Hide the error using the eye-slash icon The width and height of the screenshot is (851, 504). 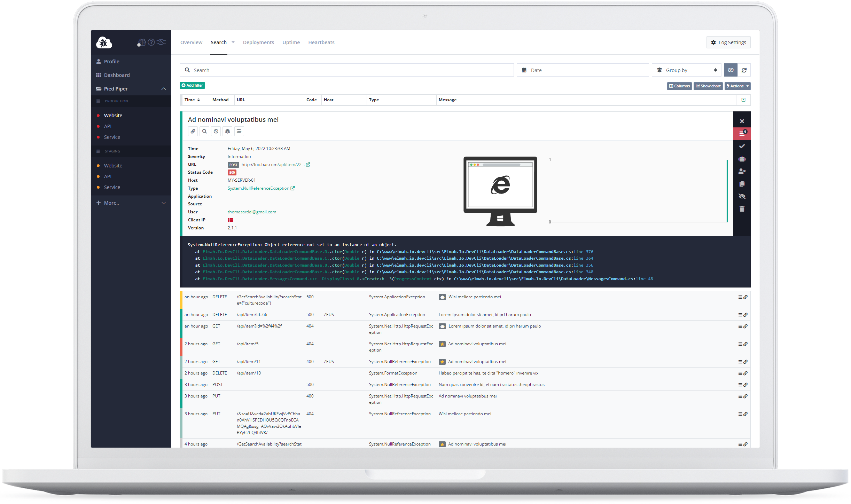click(x=742, y=196)
